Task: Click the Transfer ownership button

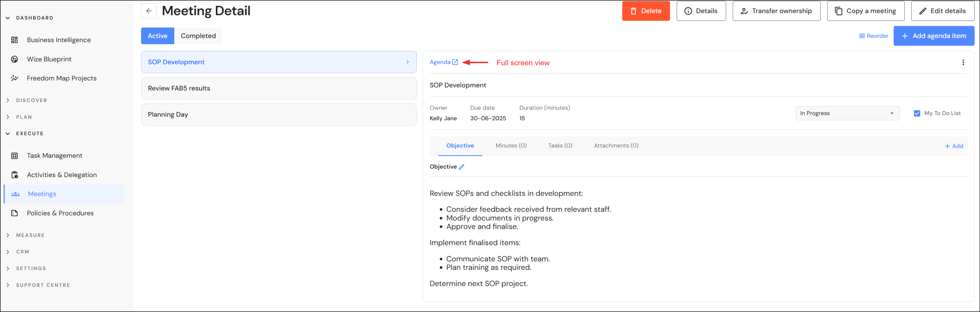Action: 776,11
